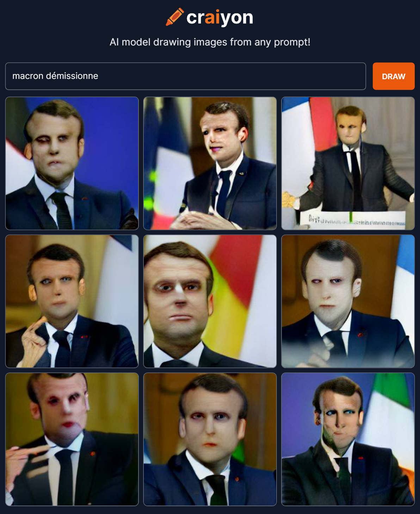This screenshot has height=514, width=420.
Task: Open the thumbnail with solid blue background
Action: coord(72,163)
